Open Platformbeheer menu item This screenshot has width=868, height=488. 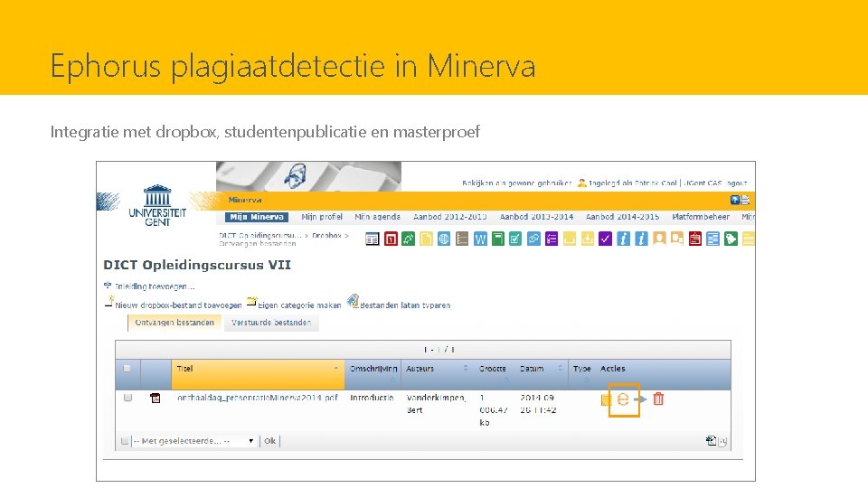click(701, 217)
